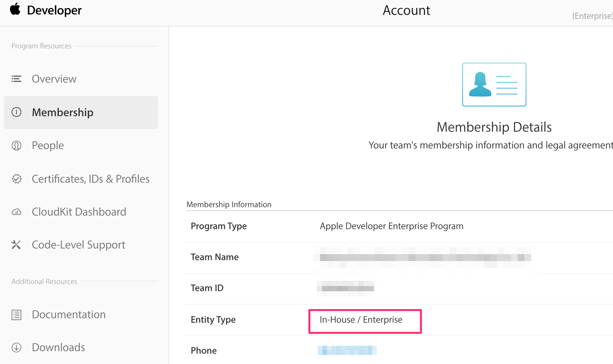
Task: Click the Additional Resources section header
Action: (44, 281)
